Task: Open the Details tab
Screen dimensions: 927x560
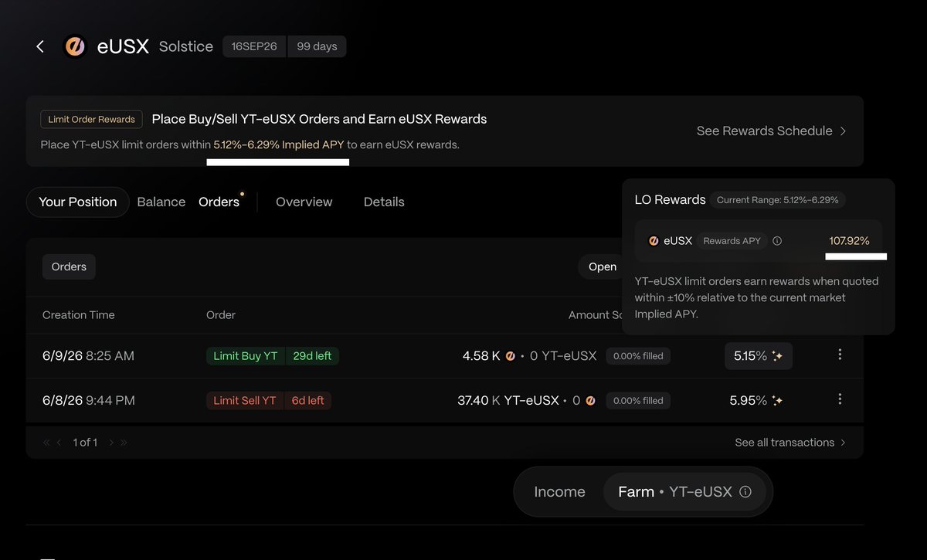Action: pyautogui.click(x=384, y=202)
